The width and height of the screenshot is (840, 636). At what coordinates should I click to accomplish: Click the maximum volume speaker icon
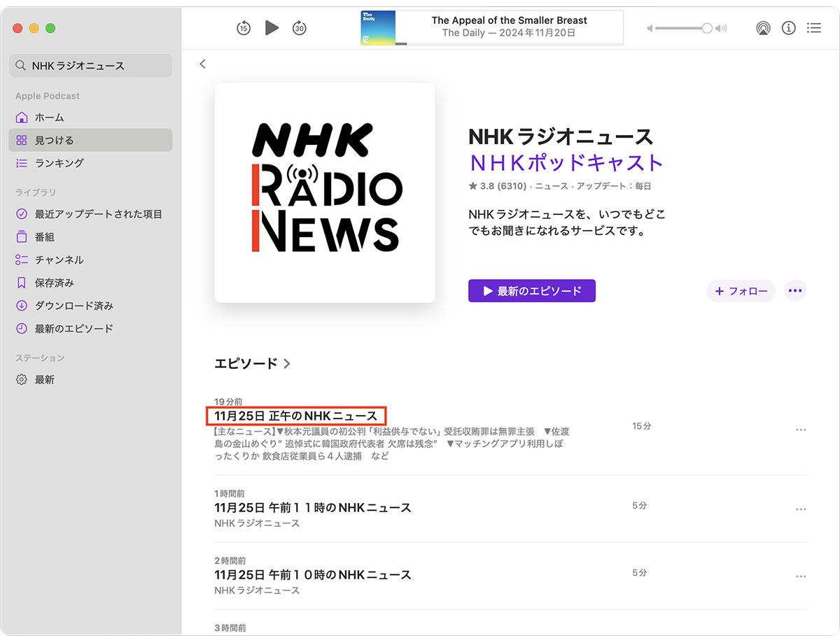pyautogui.click(x=722, y=28)
